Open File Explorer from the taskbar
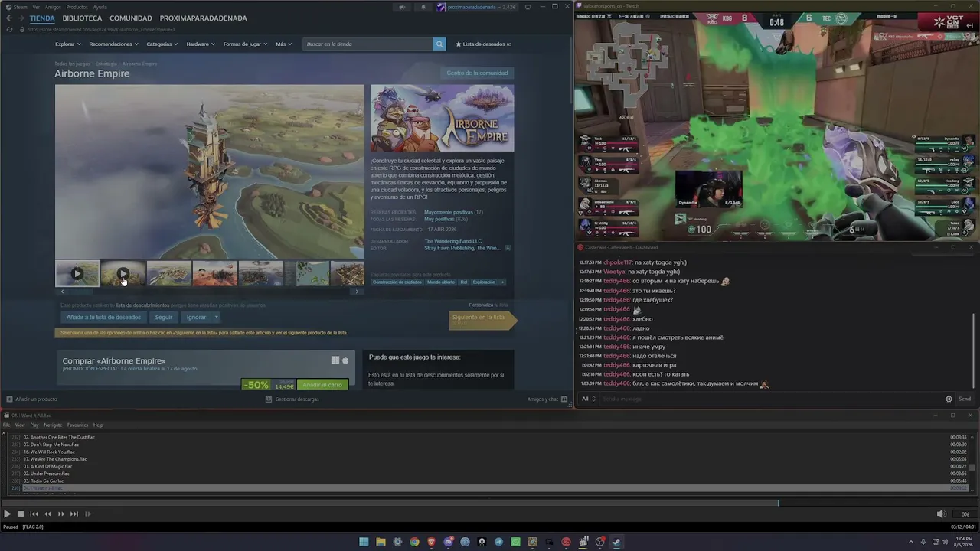Viewport: 980px width, 551px height. tap(381, 542)
